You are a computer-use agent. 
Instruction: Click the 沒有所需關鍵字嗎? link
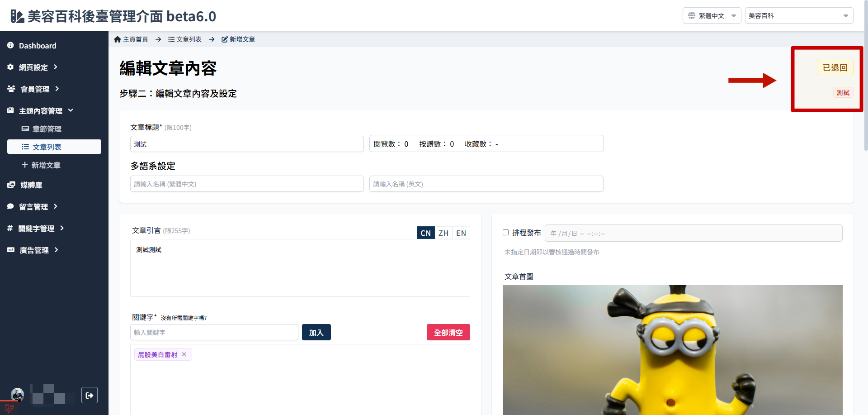184,318
